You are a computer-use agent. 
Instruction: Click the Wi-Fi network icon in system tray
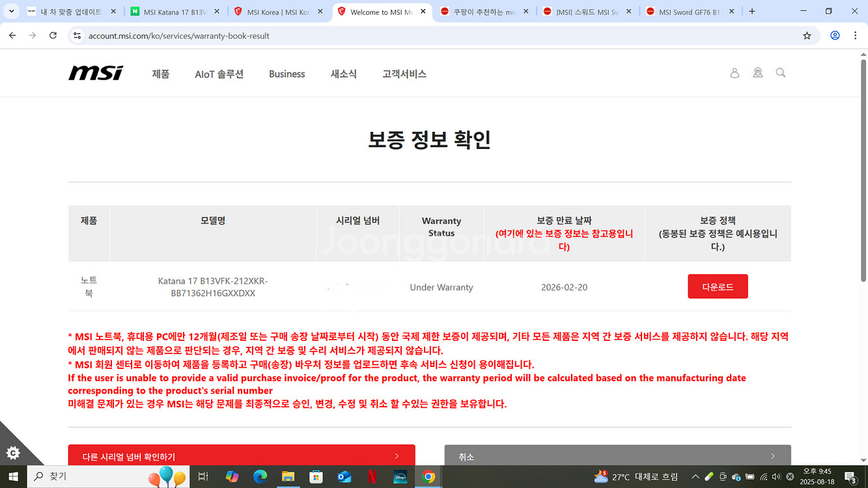[x=763, y=477]
